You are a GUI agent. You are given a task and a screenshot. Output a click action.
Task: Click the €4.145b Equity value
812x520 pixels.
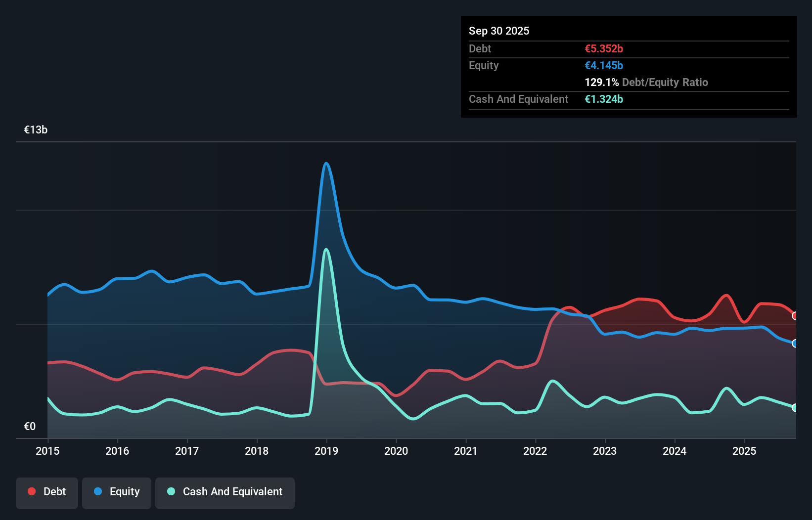coord(604,65)
